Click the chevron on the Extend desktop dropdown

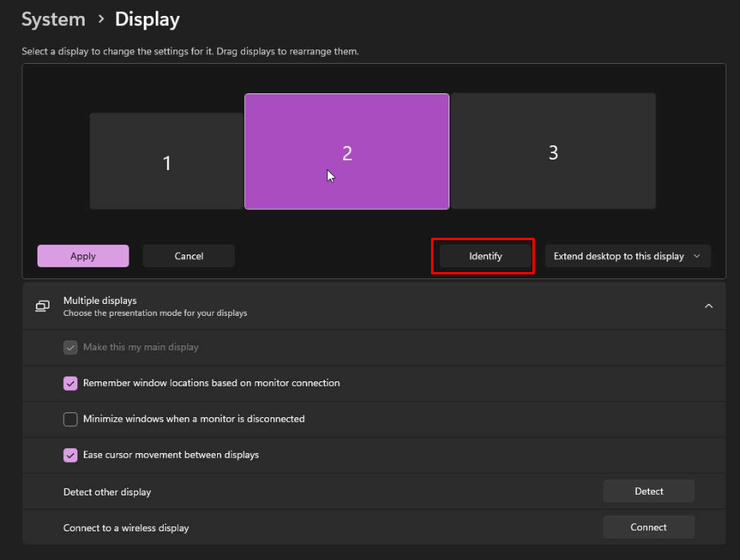(697, 256)
